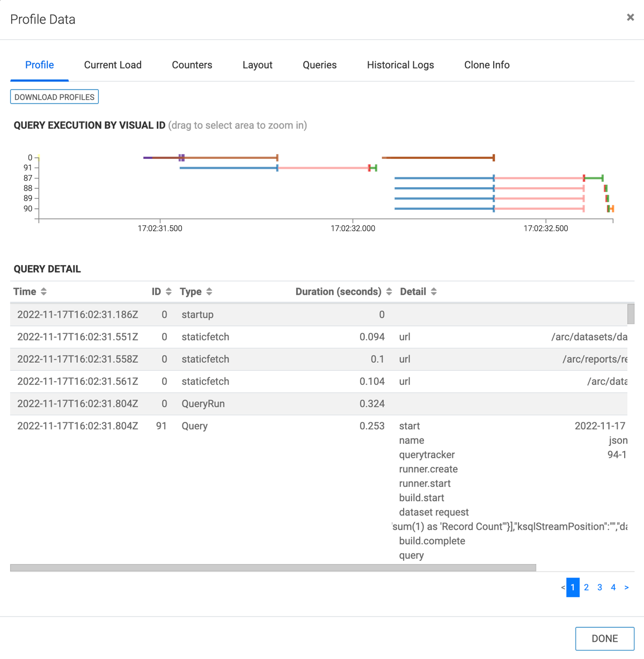Go to next page arrow
Image resolution: width=644 pixels, height=659 pixels.
pyautogui.click(x=626, y=588)
